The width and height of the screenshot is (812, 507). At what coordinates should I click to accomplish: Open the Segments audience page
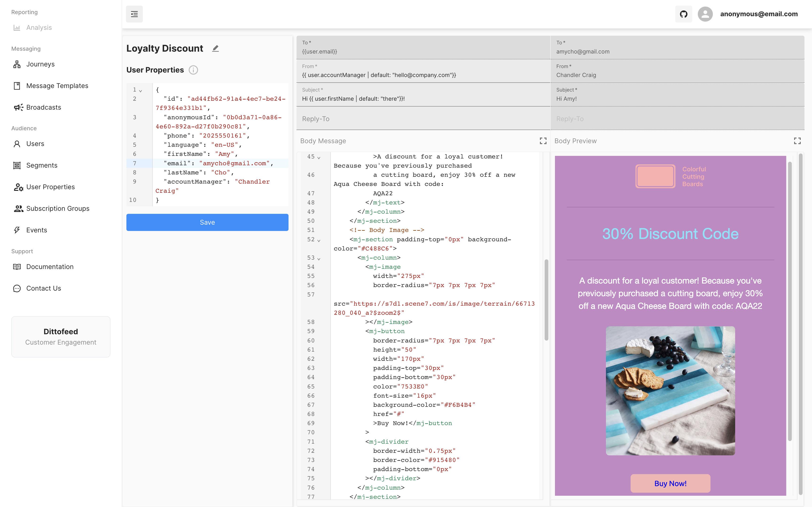[x=42, y=165]
